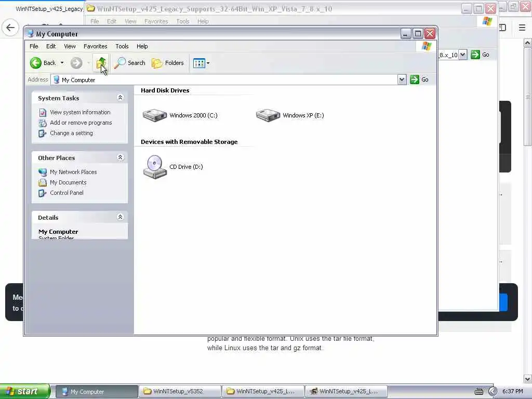Viewport: 532px width, 399px height.
Task: Select the Windows 2000 (C:) drive icon
Action: [155, 115]
